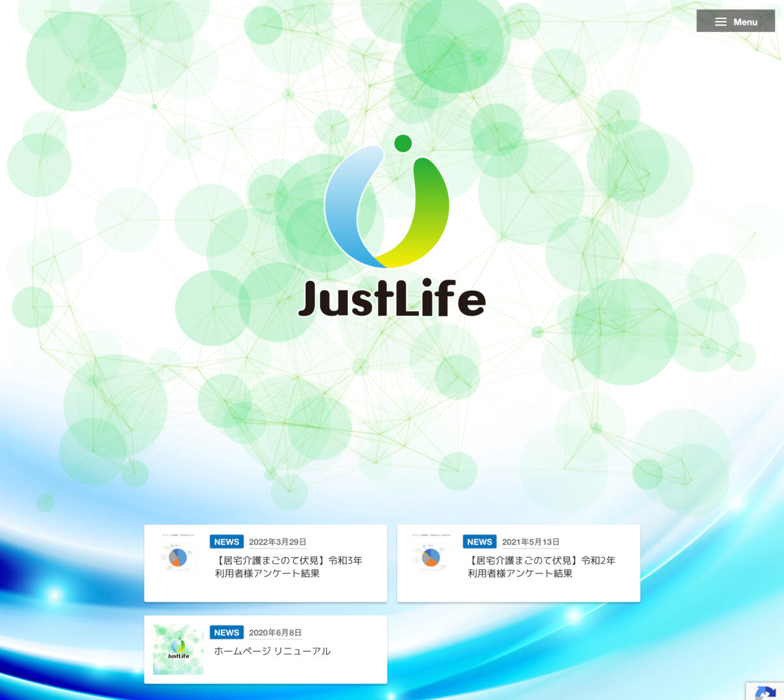Open the ホームページ リニューアル news post
The width and height of the screenshot is (784, 700).
272,651
